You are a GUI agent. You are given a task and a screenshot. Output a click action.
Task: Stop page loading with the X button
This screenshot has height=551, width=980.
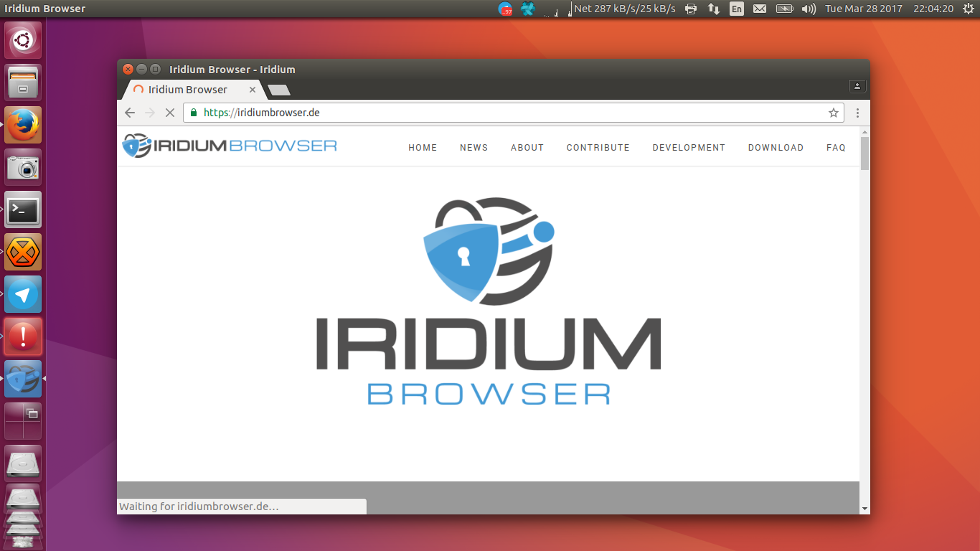click(x=170, y=113)
